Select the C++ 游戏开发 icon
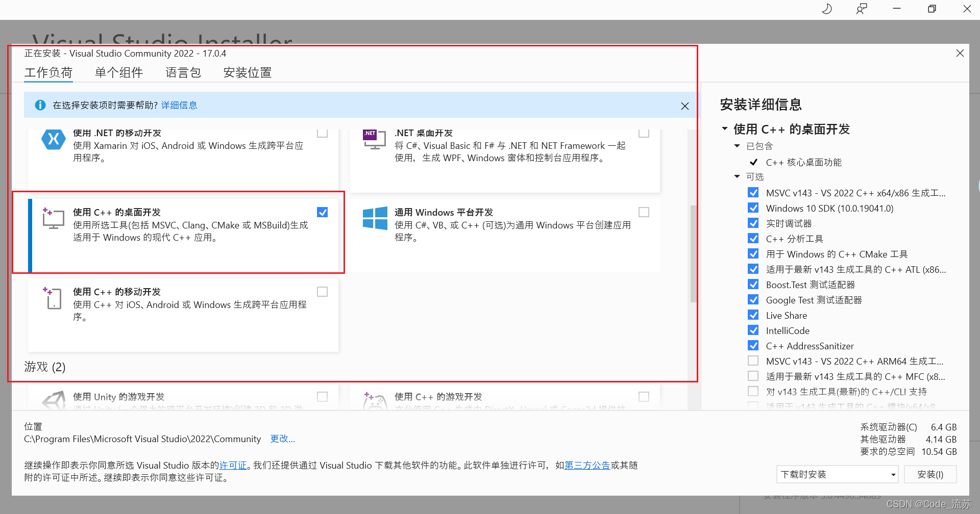The height and width of the screenshot is (514, 980). 375,400
